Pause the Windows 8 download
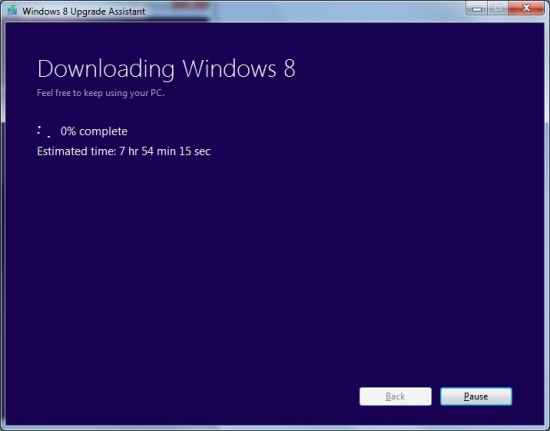 pyautogui.click(x=476, y=396)
